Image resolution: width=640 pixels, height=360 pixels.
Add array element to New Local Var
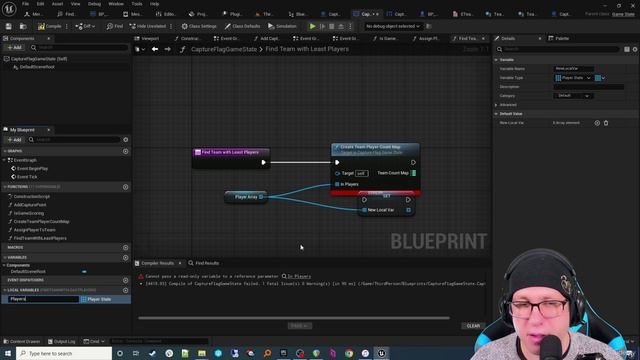pyautogui.click(x=597, y=123)
